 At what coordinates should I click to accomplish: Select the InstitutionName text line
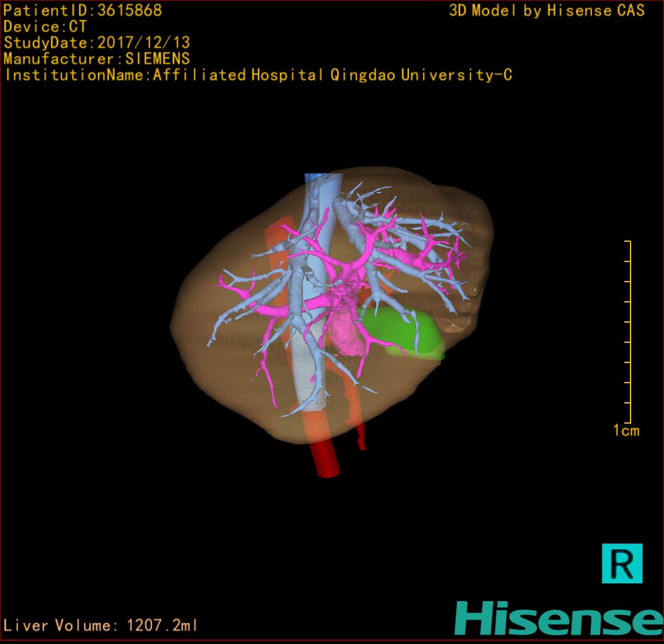[258, 76]
